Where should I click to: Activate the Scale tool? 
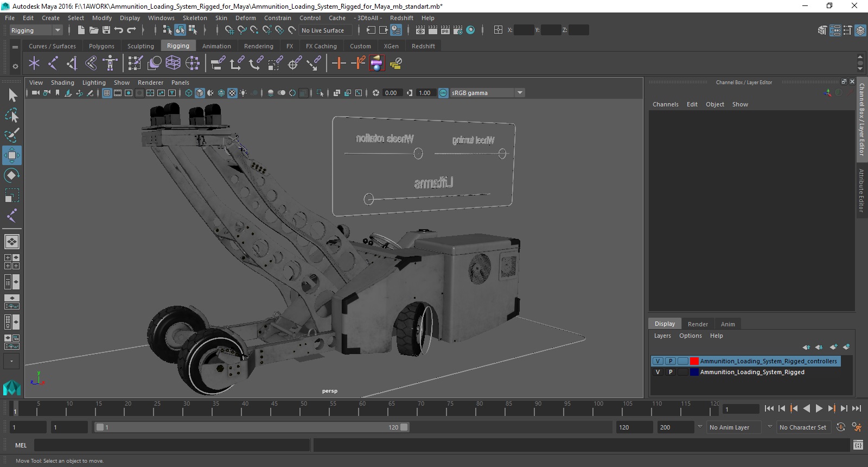coord(12,195)
